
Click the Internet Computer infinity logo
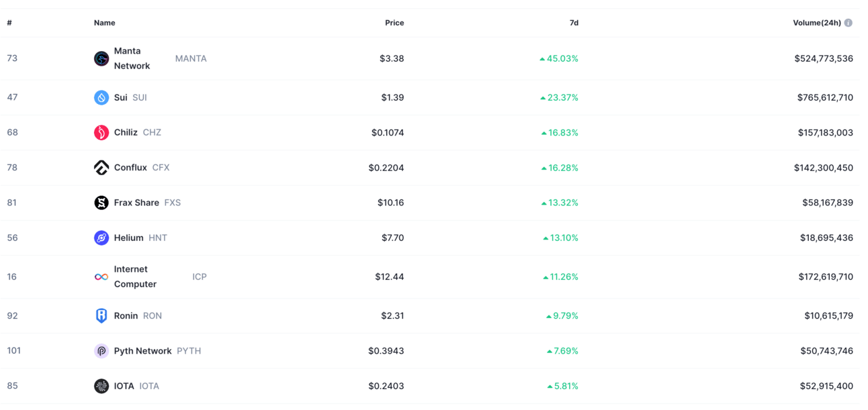tap(101, 276)
